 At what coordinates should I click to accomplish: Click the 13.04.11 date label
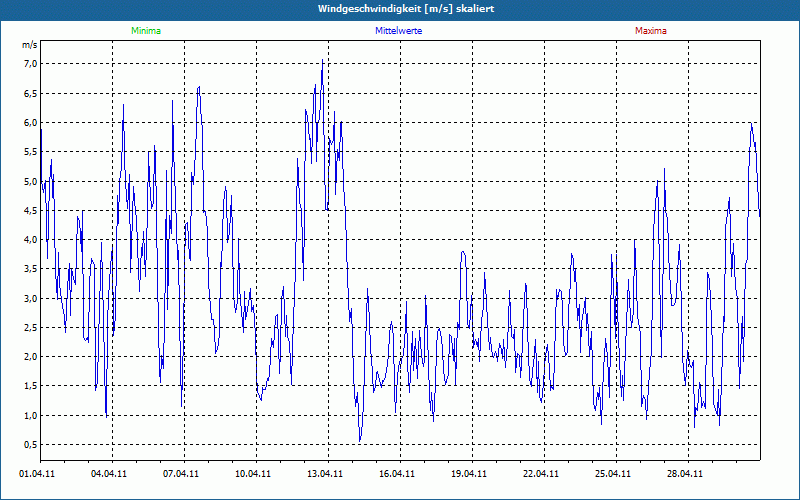pyautogui.click(x=324, y=474)
